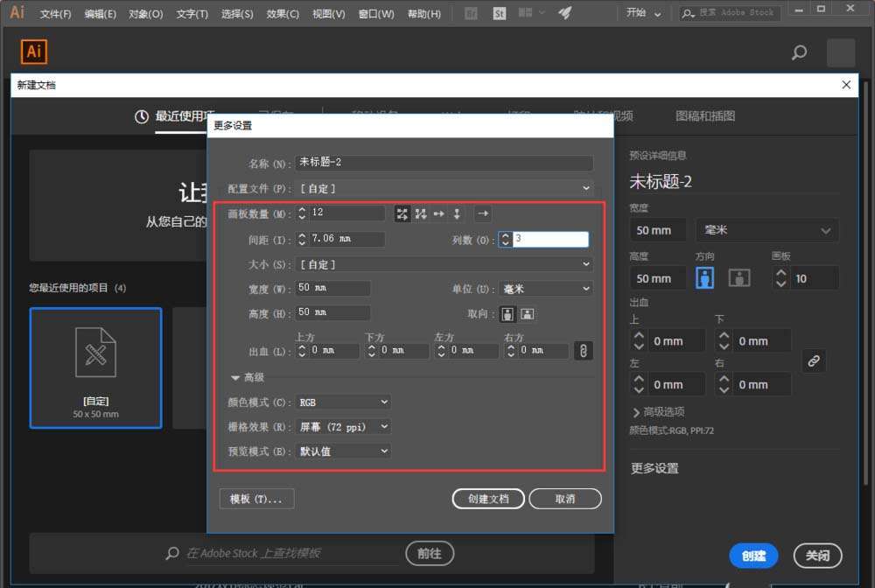
Task: Click the 画板数量 stepper arrows
Action: [x=302, y=213]
